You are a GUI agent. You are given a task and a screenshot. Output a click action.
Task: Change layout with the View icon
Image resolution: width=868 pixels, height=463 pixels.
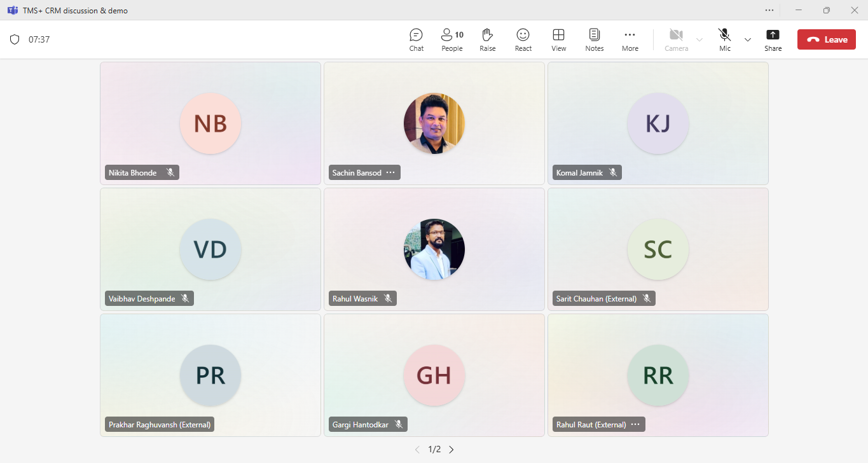pyautogui.click(x=558, y=39)
